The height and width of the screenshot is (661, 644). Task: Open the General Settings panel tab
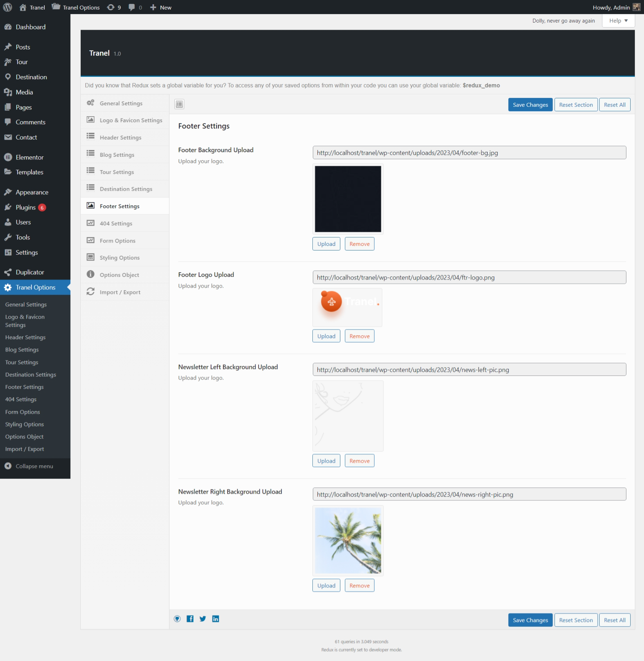tap(125, 103)
